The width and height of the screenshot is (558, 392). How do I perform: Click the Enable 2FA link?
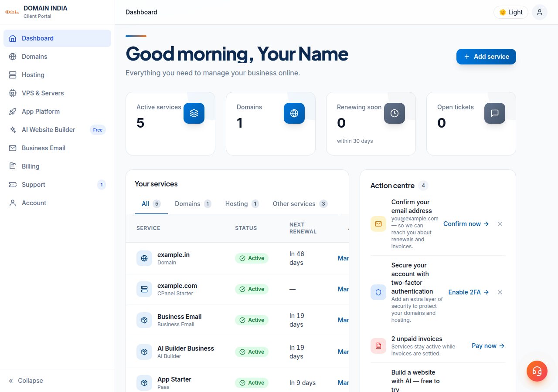[469, 292]
